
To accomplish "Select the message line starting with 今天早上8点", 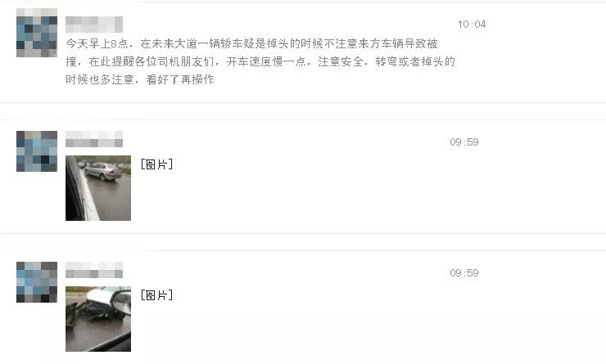I will [x=251, y=43].
